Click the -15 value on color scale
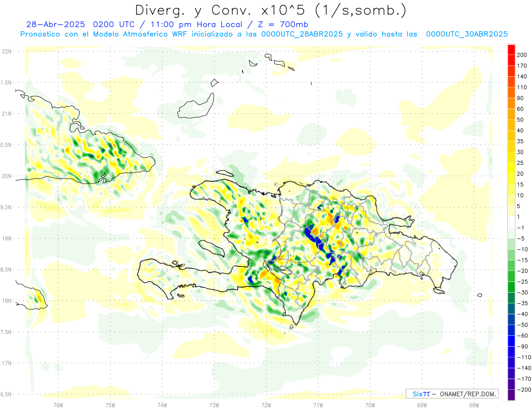 click(522, 260)
